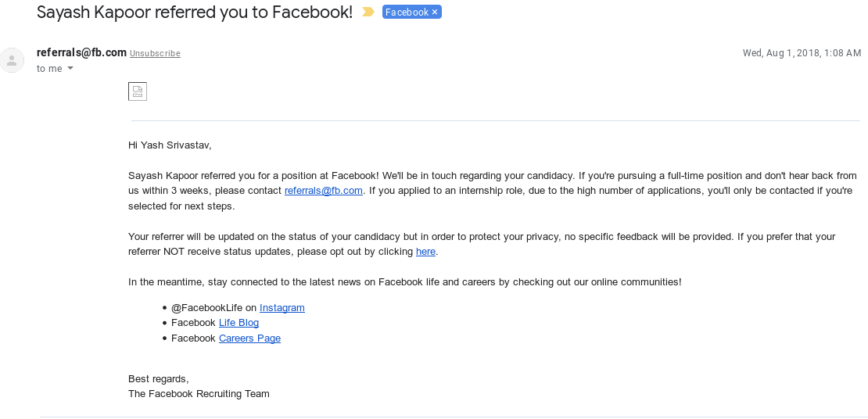Click the yellow importance marker icon
Screen dimensions: 868x419
coord(368,12)
